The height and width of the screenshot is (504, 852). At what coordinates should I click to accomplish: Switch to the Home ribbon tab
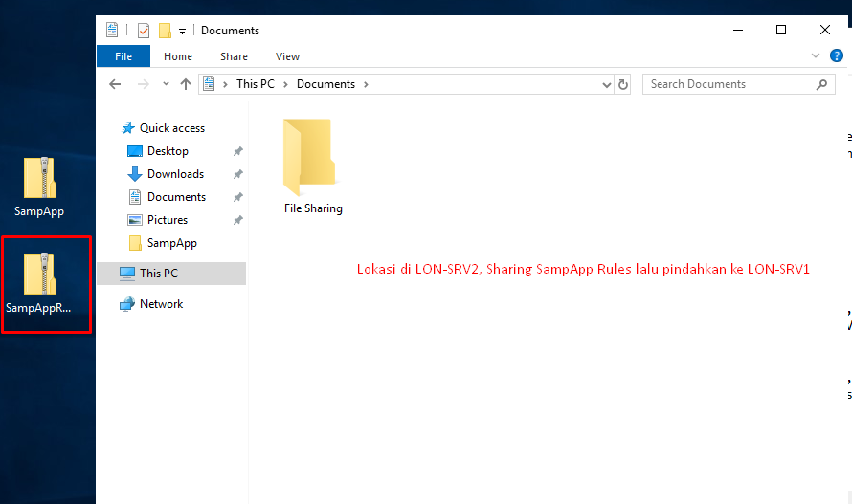click(x=178, y=56)
